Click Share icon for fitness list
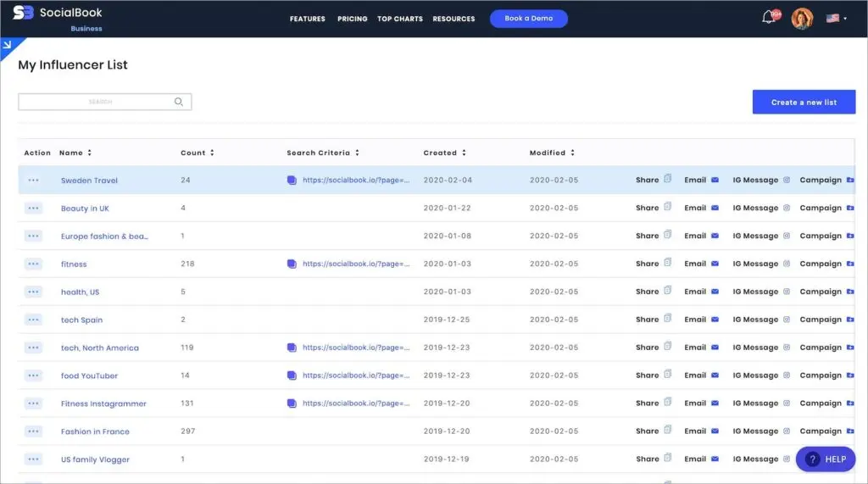This screenshot has height=484, width=868. (x=668, y=264)
